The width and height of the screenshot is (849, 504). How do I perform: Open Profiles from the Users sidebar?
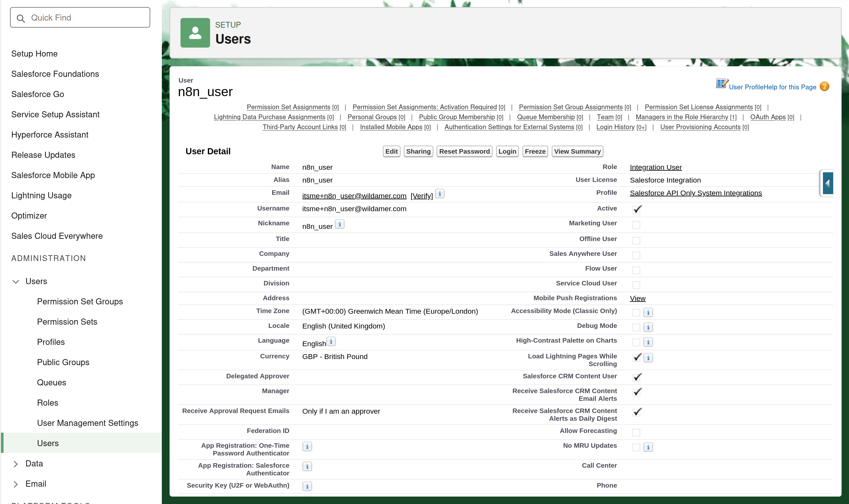pos(51,342)
